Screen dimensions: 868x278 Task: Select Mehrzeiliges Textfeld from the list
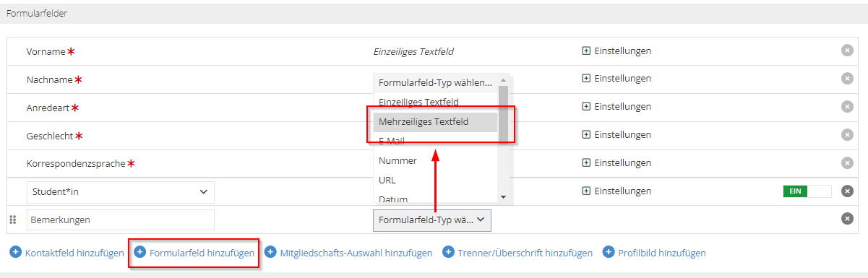click(436, 122)
